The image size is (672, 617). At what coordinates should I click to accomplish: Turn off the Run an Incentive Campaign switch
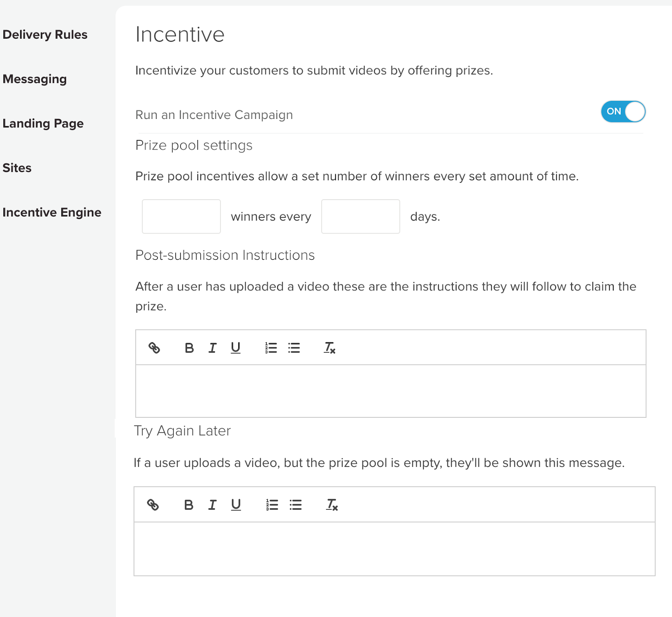click(623, 111)
